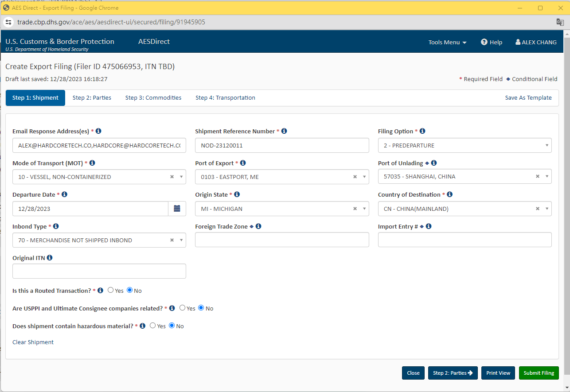Select Yes for hazardous material question

(152, 326)
